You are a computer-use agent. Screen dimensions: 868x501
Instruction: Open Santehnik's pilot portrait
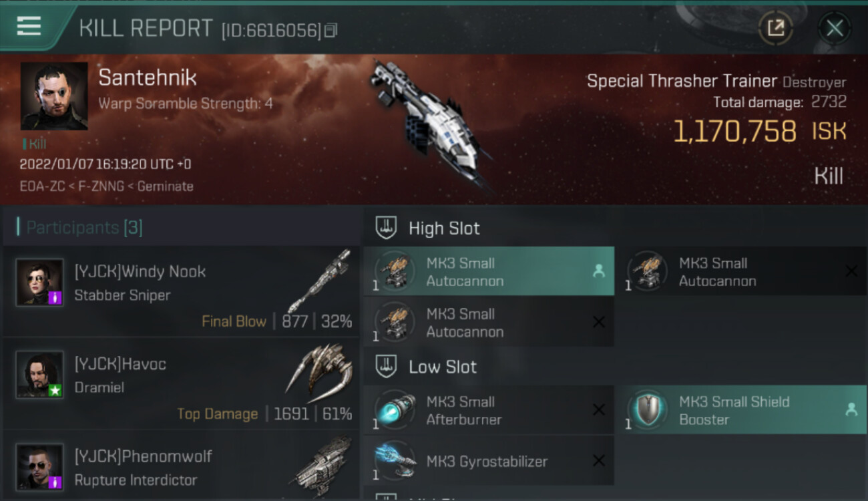[x=54, y=96]
